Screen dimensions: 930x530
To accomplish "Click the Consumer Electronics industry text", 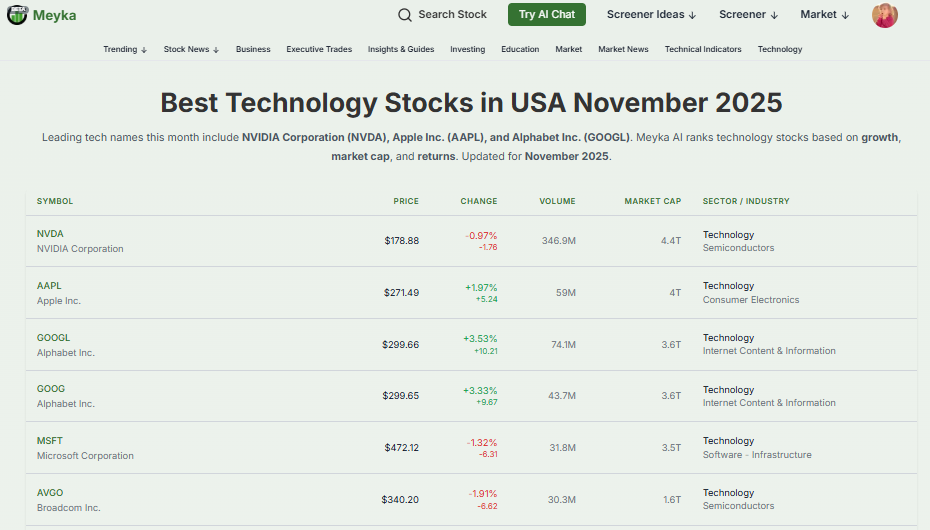I will coord(751,300).
